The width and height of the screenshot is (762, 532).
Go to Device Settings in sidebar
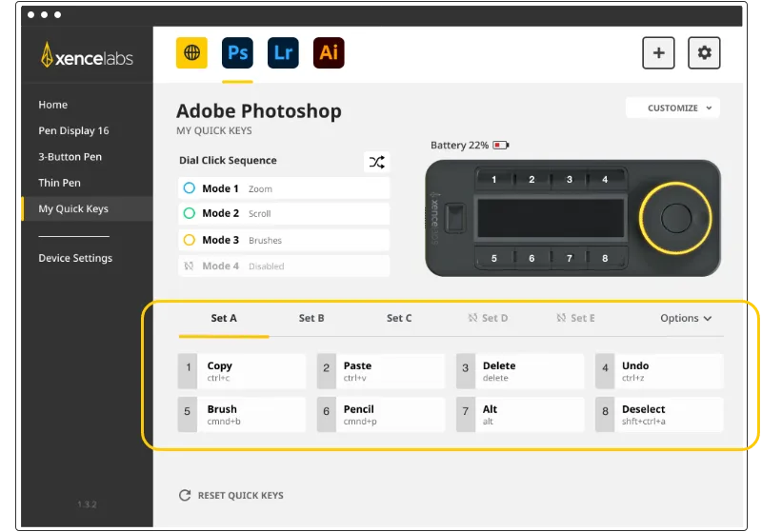pyautogui.click(x=75, y=258)
